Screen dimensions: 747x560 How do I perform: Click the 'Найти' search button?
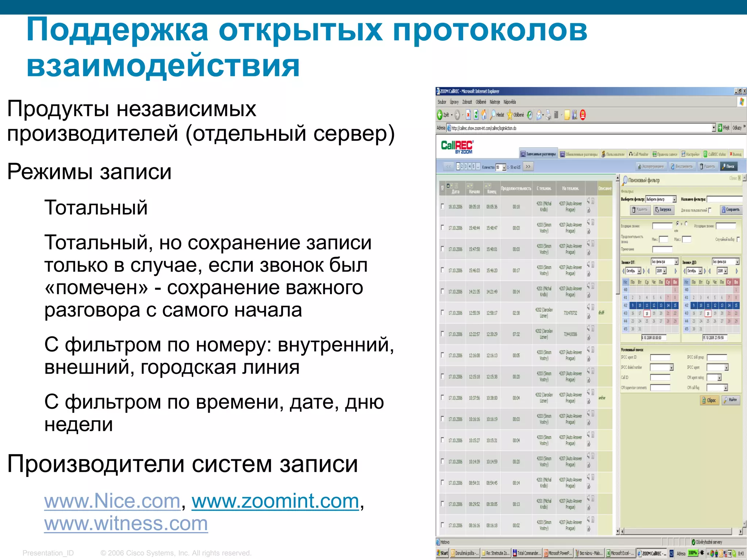730,400
